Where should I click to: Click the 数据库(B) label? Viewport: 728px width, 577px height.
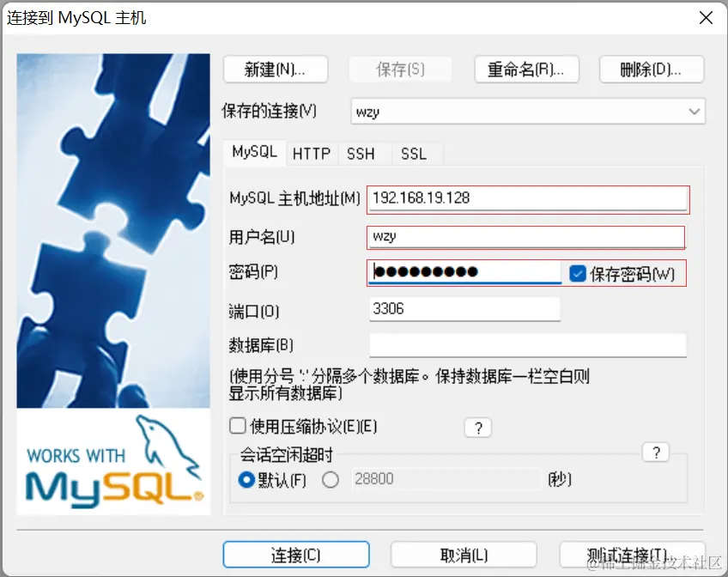point(261,345)
